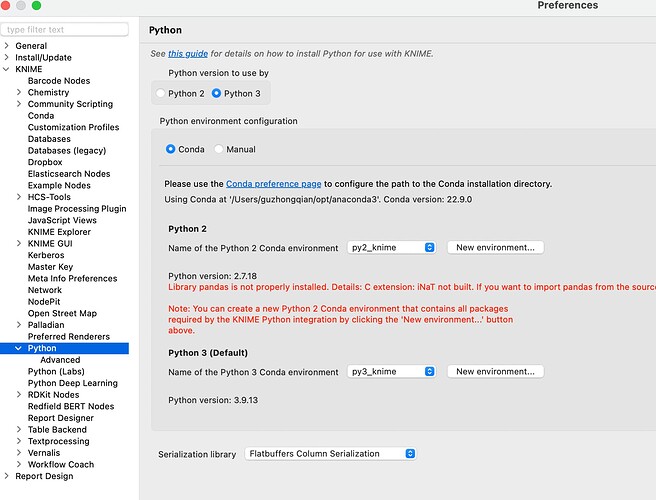Select the Python 2 radio button
656x500 pixels.
point(162,94)
